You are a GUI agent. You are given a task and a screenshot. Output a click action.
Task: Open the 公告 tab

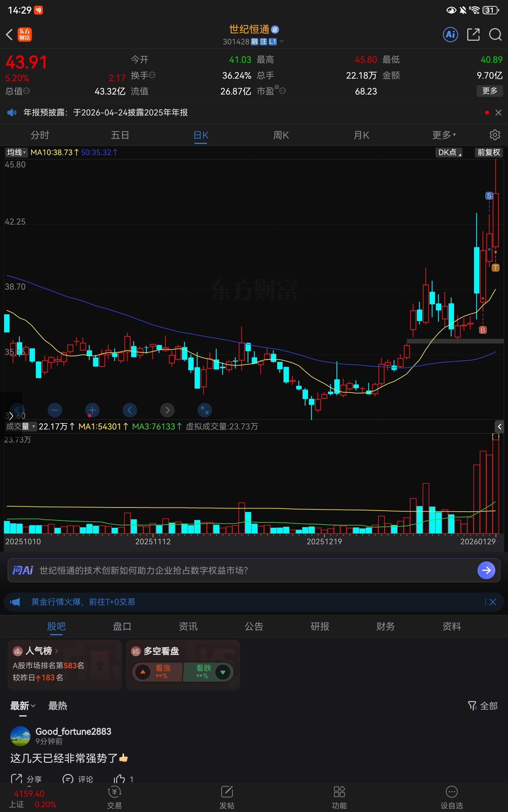(x=254, y=626)
